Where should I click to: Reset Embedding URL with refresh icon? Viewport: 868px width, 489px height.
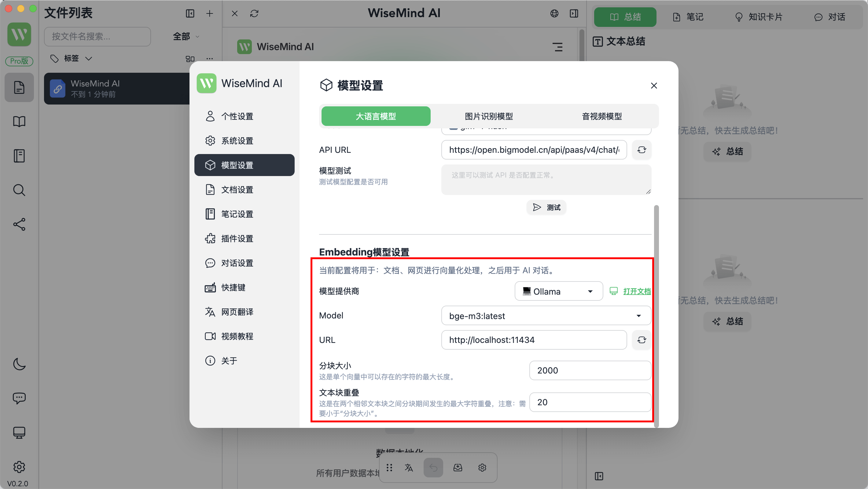click(x=642, y=340)
